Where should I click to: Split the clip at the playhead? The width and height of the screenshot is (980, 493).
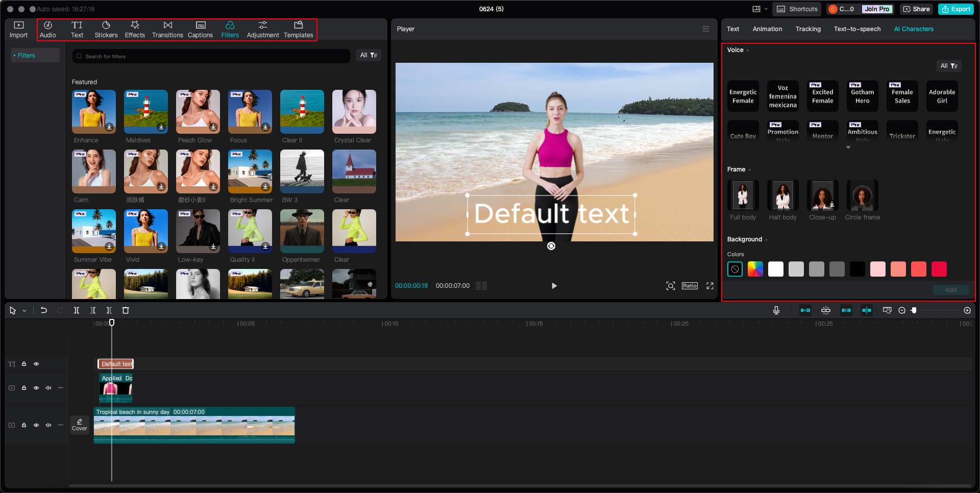tap(77, 310)
